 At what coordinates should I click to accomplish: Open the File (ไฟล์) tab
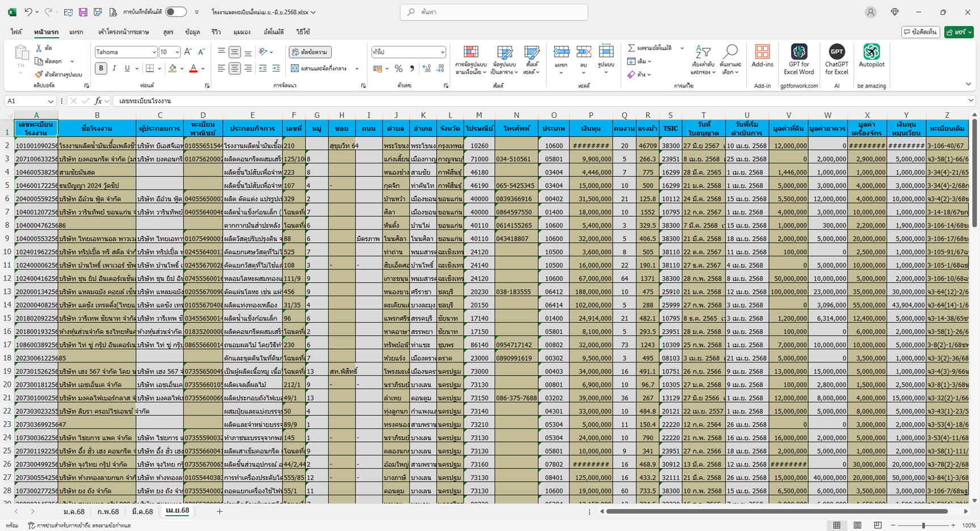(x=16, y=32)
